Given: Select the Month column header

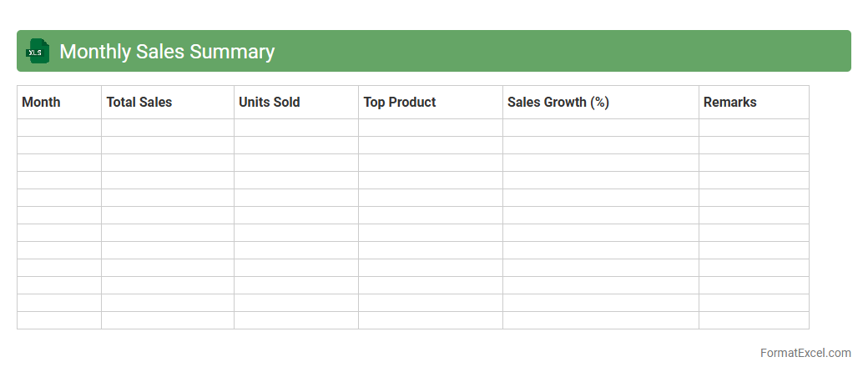Looking at the screenshot, I should point(42,103).
